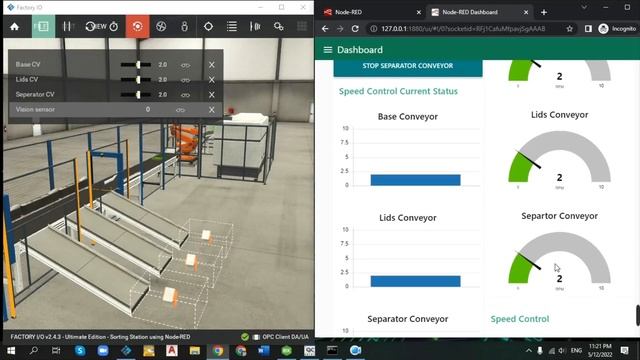Open the list view icon in Factory IO

(x=232, y=27)
